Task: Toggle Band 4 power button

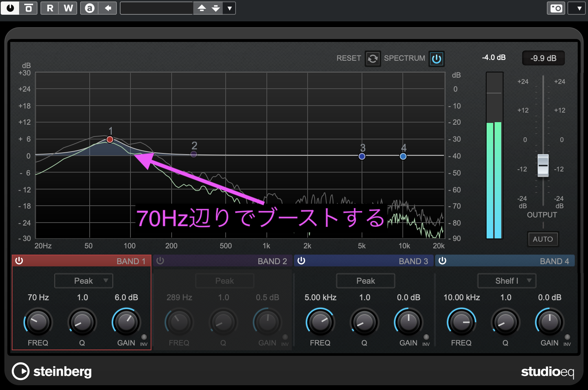Action: [x=442, y=261]
